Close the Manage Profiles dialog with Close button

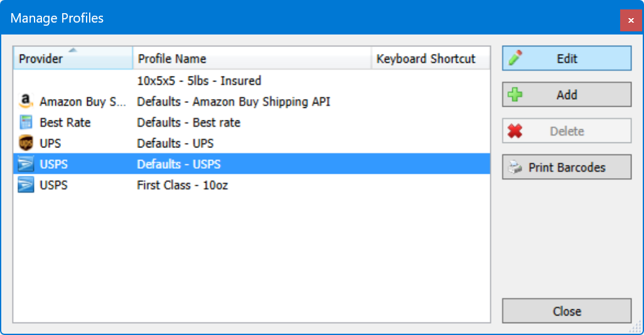[x=566, y=311]
